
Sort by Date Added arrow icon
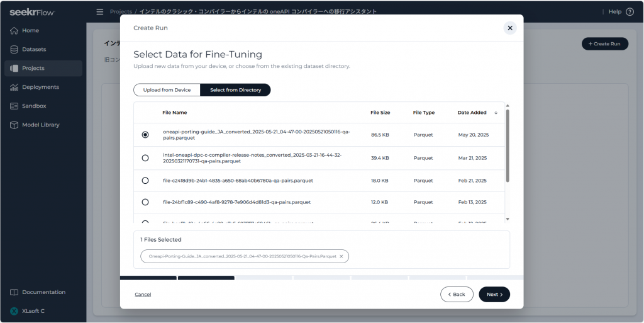(496, 113)
